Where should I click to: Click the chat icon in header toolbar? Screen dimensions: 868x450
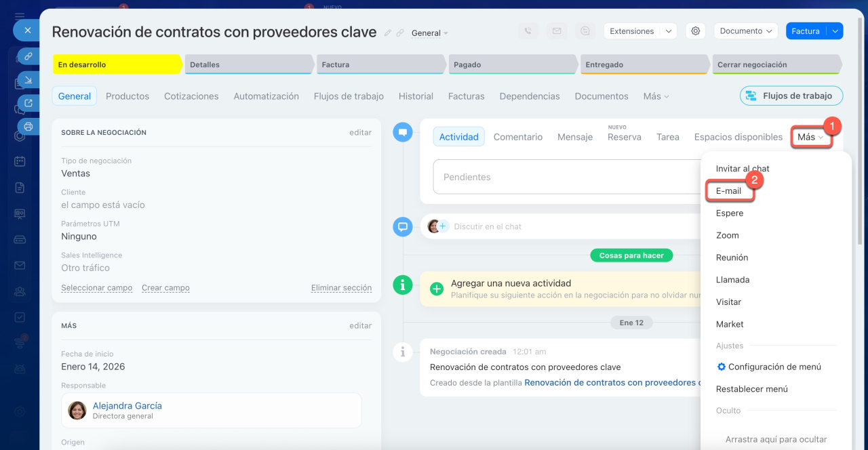(x=585, y=31)
